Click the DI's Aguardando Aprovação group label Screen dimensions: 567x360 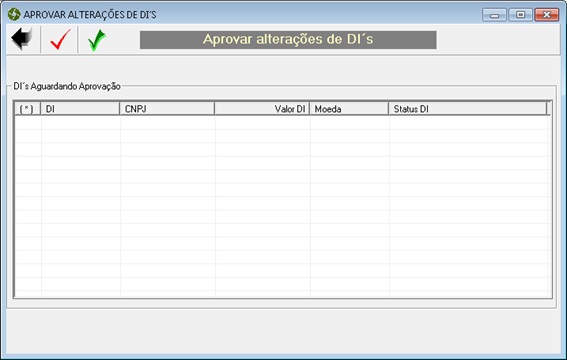pos(67,86)
